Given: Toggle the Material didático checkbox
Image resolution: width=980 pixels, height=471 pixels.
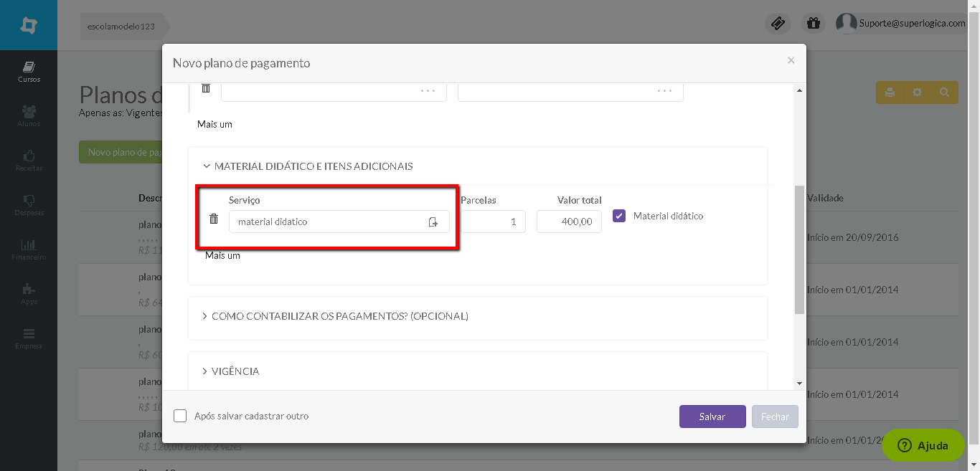Looking at the screenshot, I should [619, 216].
